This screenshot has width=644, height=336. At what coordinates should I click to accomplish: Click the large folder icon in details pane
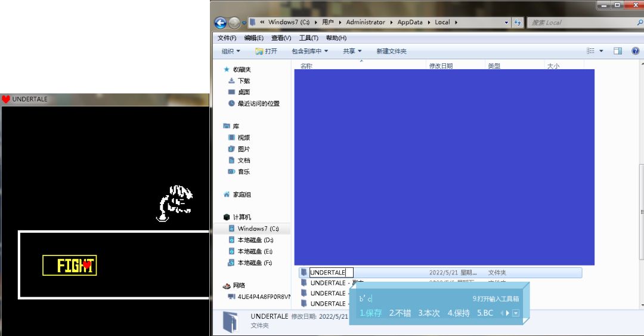231,322
